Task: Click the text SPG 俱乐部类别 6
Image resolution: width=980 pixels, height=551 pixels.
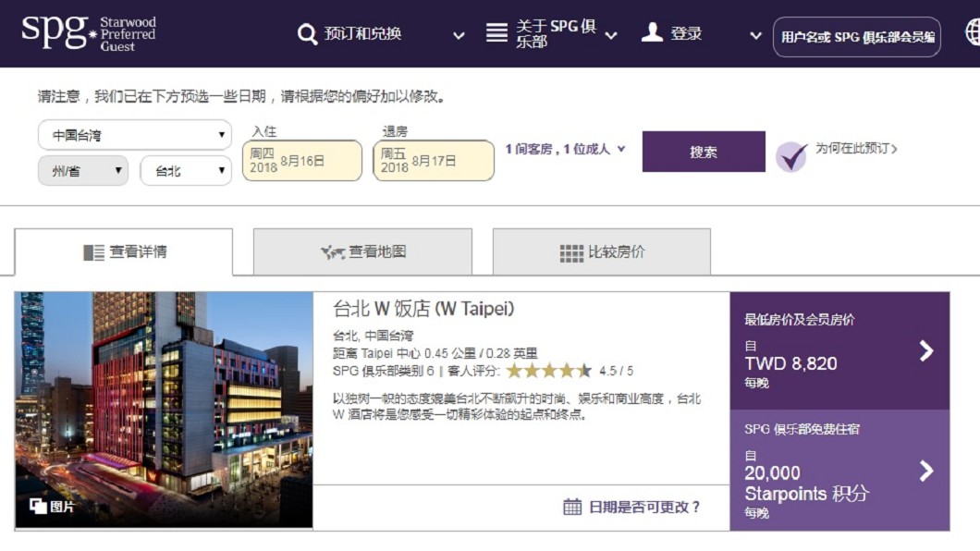Action: tap(383, 371)
